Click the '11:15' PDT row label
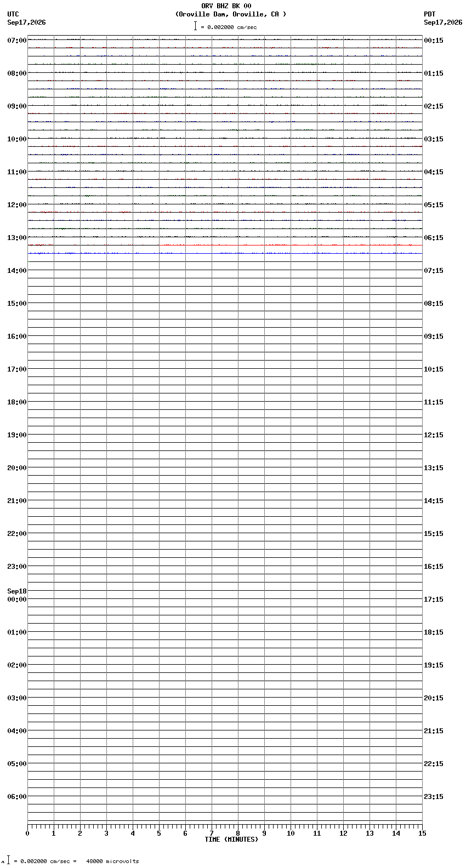The image size is (466, 868). pos(434,402)
